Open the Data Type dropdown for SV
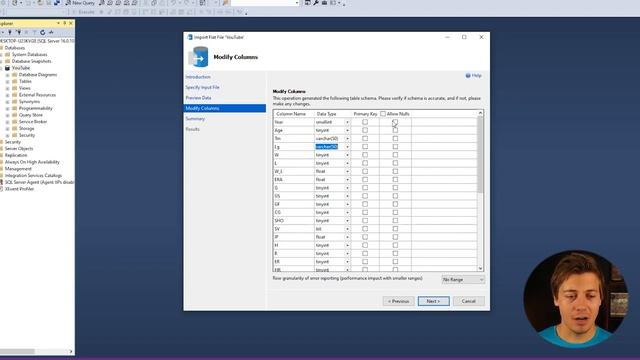The width and height of the screenshot is (640, 360). (x=347, y=229)
